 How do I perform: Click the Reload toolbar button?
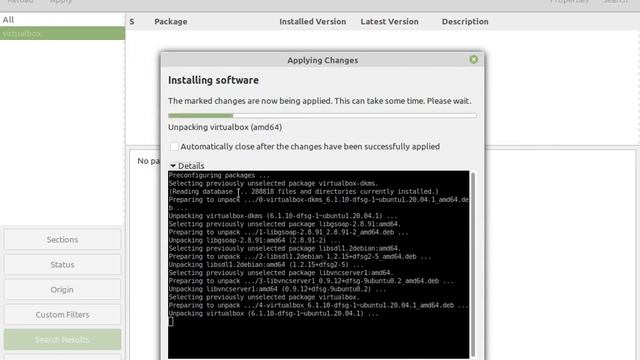[x=20, y=2]
